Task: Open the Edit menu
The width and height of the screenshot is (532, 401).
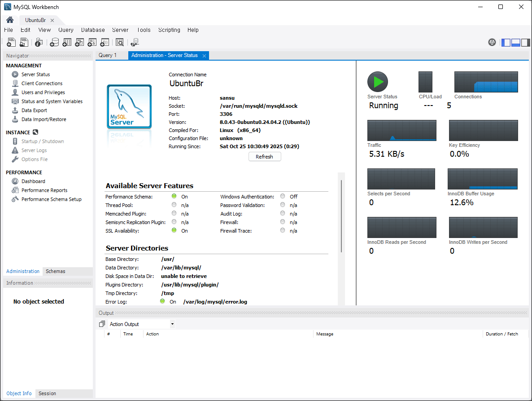Action: (26, 30)
